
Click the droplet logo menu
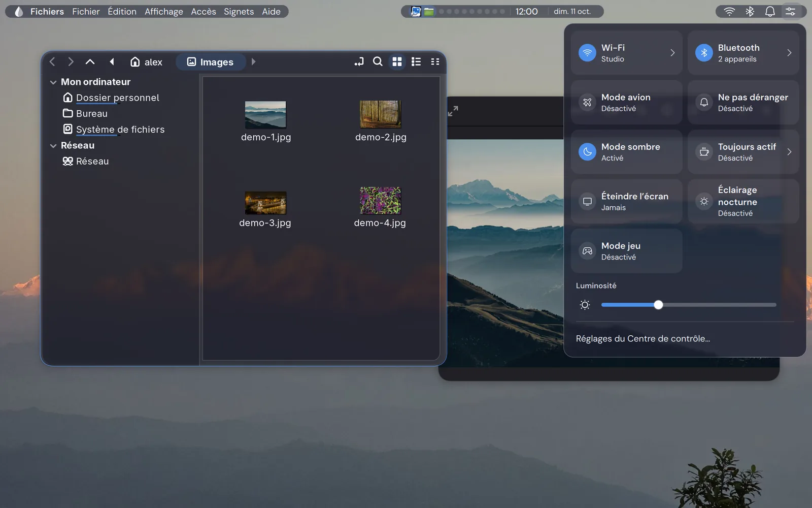click(x=19, y=11)
